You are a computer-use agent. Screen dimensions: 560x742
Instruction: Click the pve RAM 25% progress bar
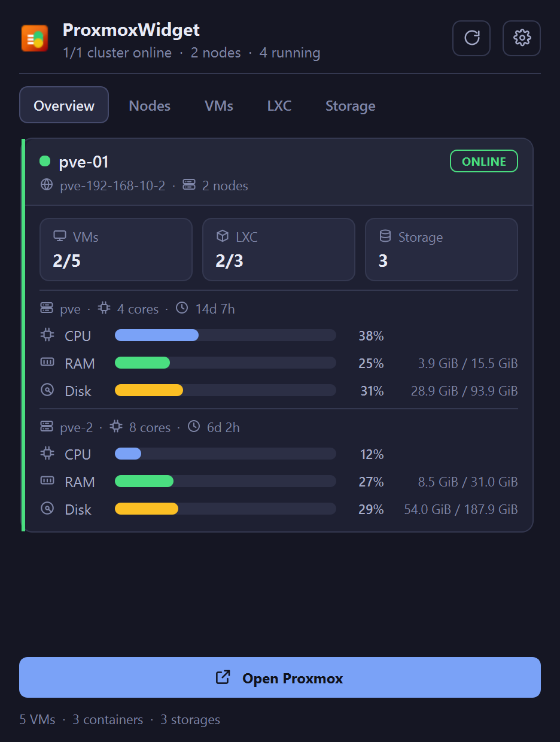[226, 363]
